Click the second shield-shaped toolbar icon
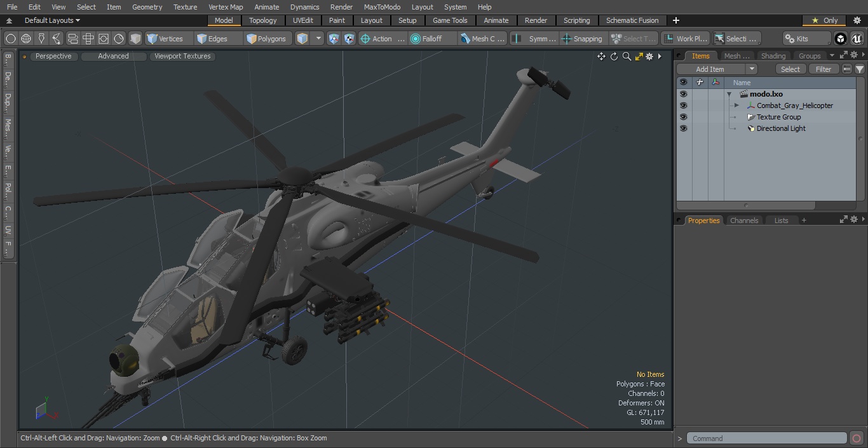868x448 pixels. [x=349, y=39]
